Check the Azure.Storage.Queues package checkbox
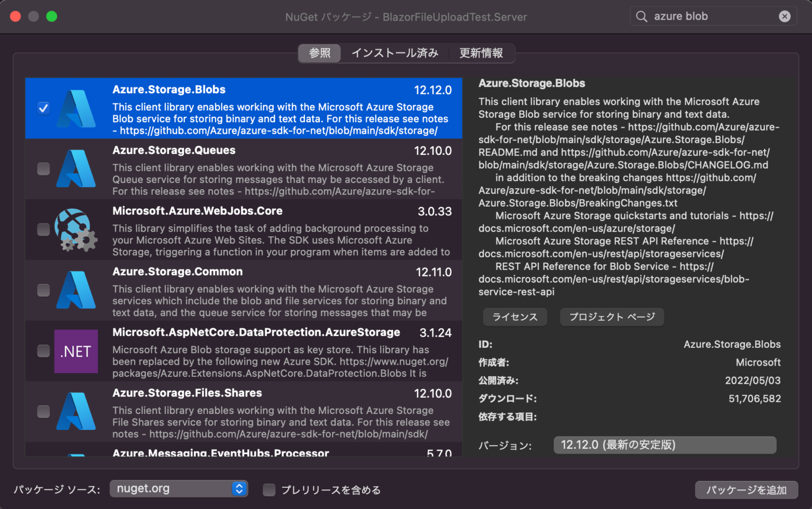 coord(43,169)
